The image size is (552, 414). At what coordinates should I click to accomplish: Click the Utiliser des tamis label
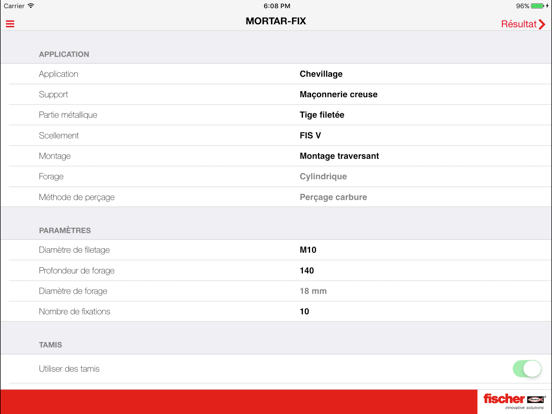(69, 369)
